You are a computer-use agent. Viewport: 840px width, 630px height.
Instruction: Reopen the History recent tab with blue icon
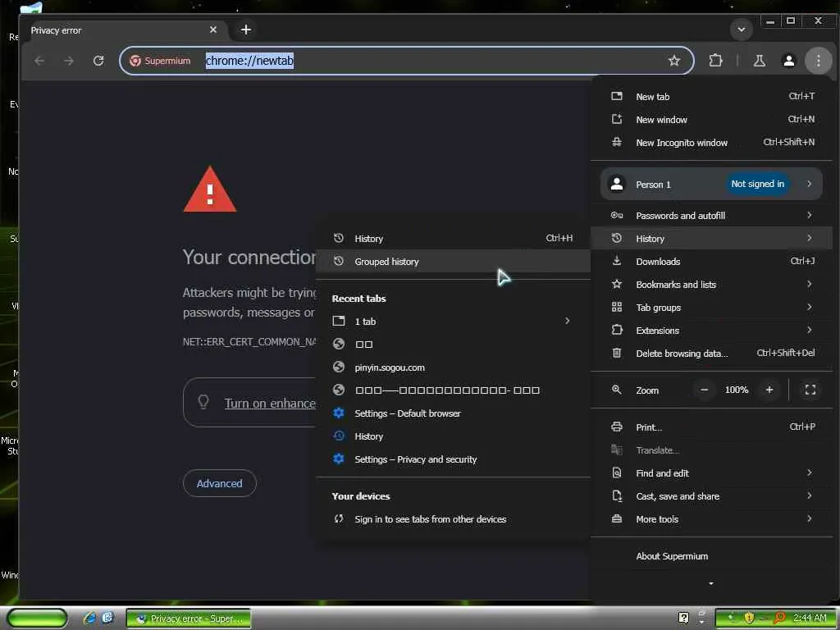point(453,436)
